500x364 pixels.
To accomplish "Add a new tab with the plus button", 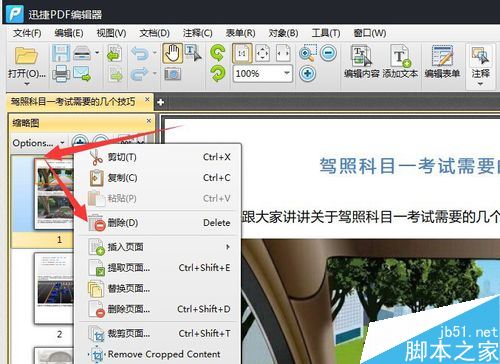I will tap(160, 102).
